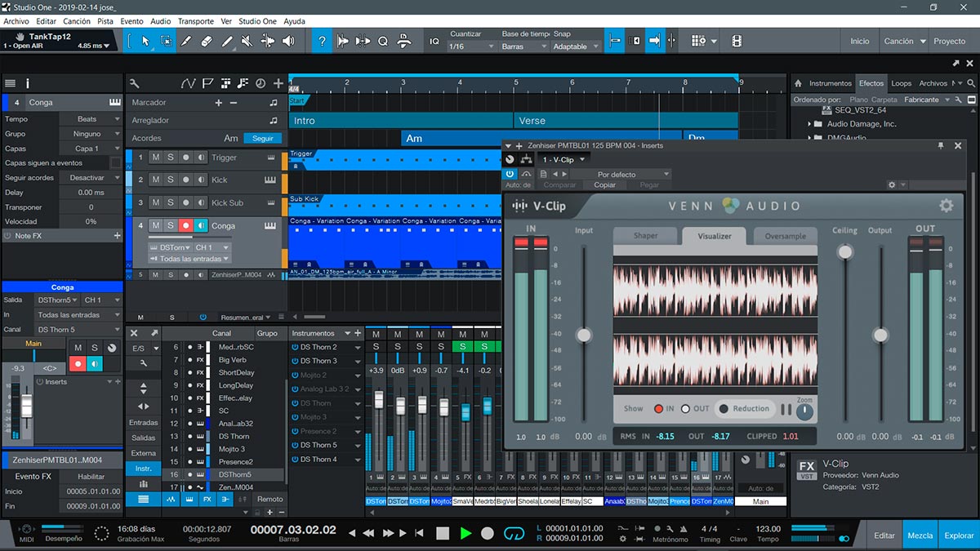This screenshot has height=551, width=980.
Task: Open the video player film icon
Action: coord(737,41)
